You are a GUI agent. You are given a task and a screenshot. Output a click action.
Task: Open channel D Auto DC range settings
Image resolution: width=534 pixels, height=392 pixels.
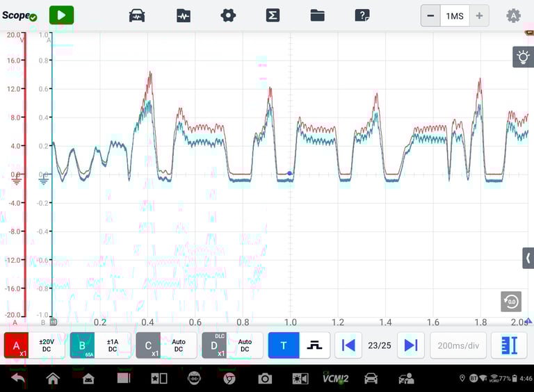coord(245,345)
